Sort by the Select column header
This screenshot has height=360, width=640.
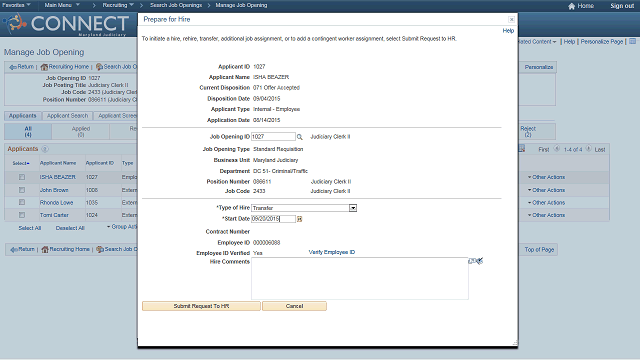(21, 163)
